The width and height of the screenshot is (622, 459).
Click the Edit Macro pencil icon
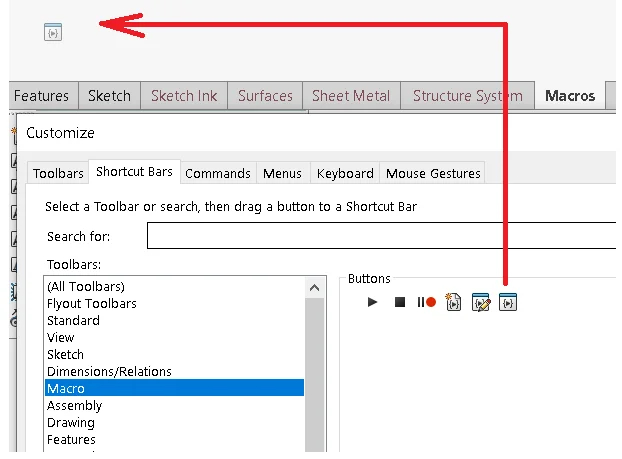(481, 302)
